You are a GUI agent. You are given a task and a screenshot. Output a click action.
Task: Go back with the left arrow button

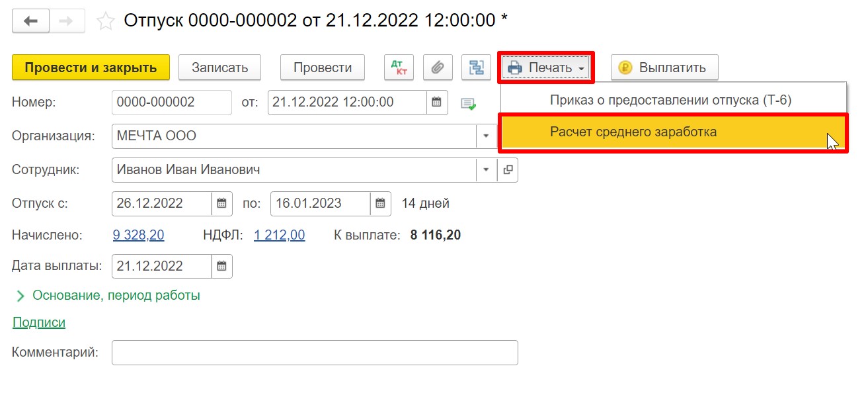30,21
